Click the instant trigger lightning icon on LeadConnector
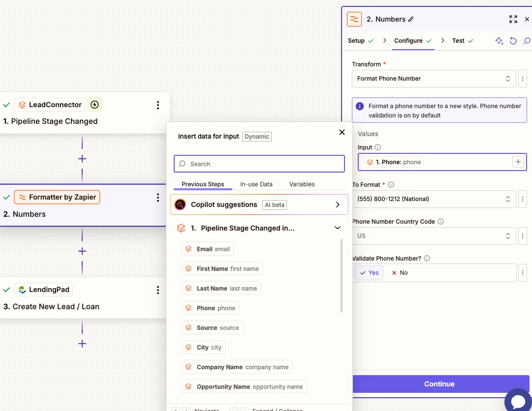 [x=94, y=105]
